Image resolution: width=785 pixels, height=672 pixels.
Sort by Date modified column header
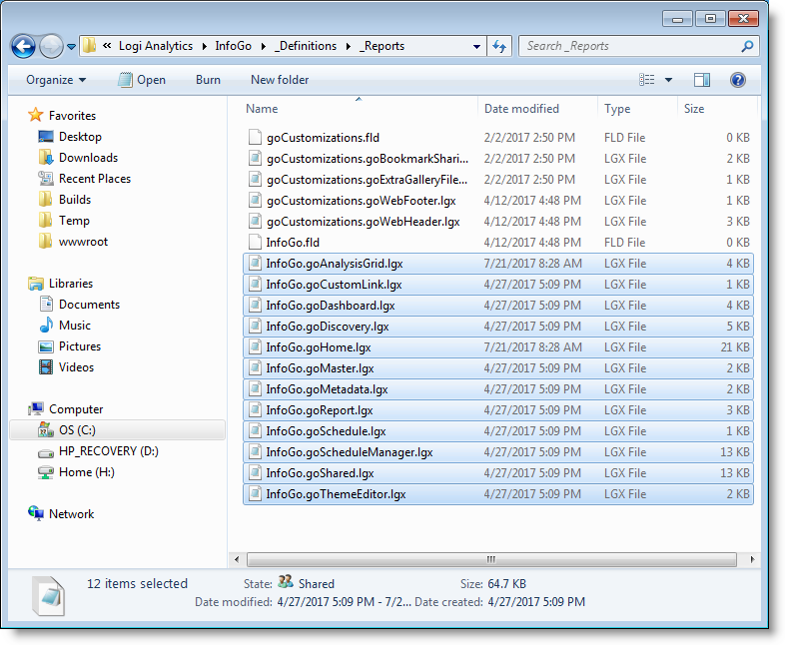[x=521, y=109]
